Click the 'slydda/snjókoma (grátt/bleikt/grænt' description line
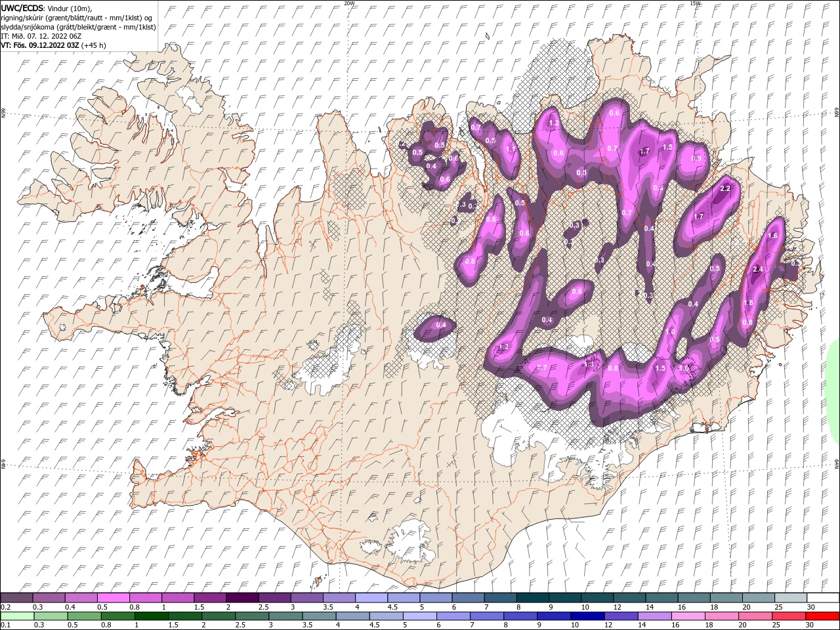840x630 pixels. point(79,27)
